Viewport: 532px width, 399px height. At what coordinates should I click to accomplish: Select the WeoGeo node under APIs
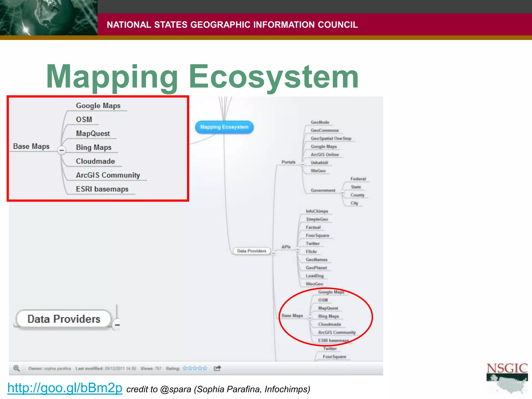coord(314,284)
